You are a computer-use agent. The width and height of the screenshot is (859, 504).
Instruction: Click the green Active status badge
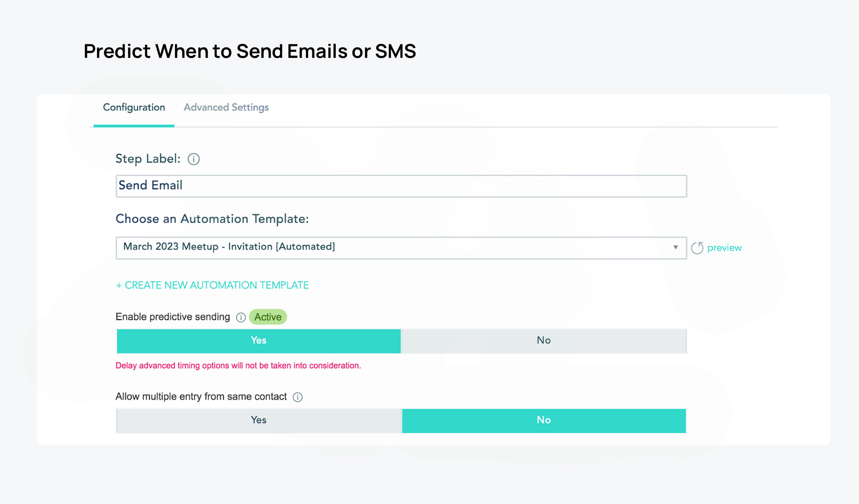[x=268, y=317]
